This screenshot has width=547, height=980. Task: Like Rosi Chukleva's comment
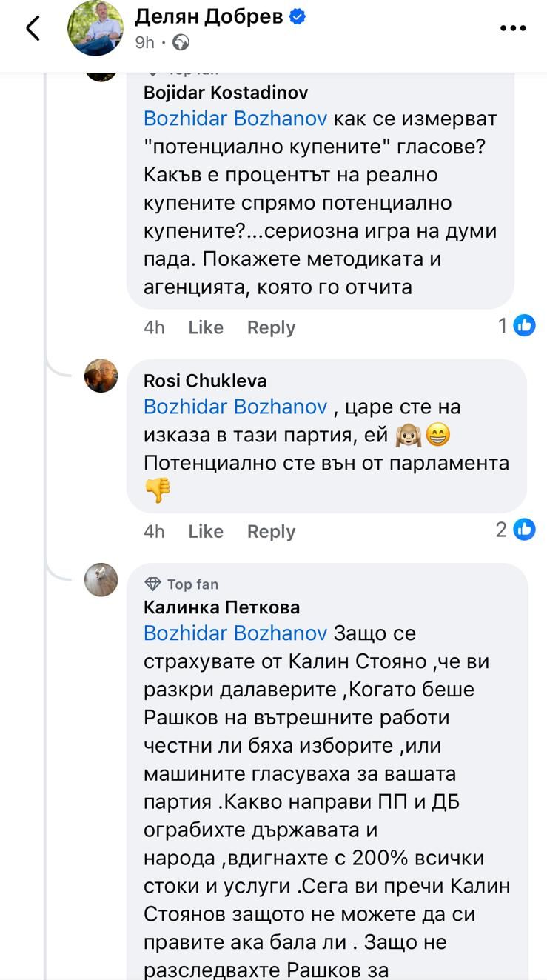(206, 531)
